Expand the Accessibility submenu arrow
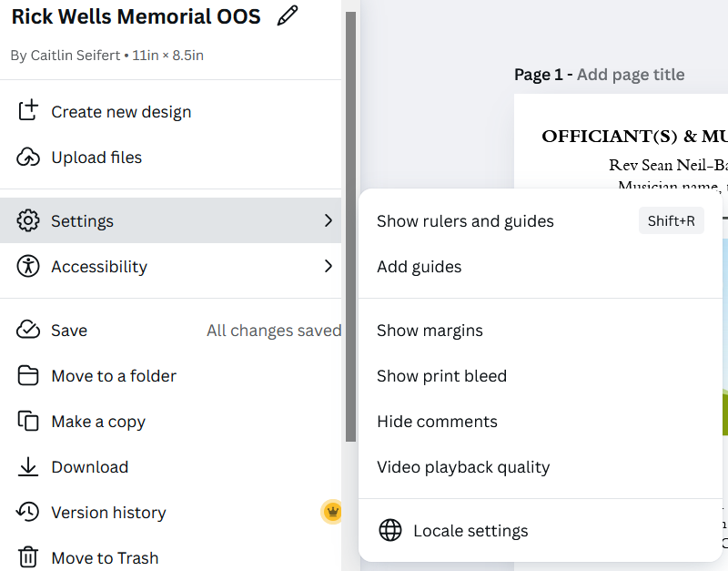 click(x=329, y=266)
